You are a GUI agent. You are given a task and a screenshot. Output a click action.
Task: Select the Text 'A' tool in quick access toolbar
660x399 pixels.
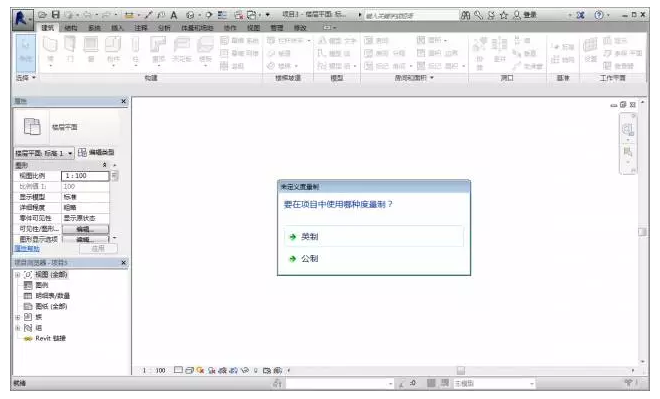point(173,15)
